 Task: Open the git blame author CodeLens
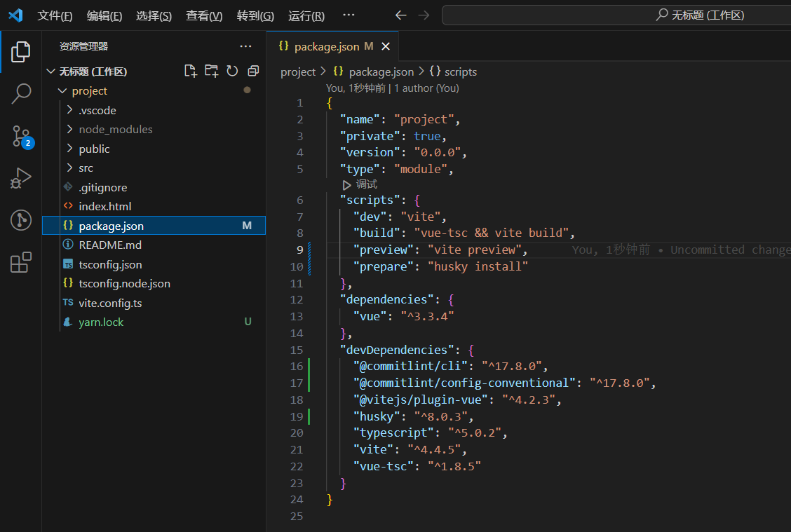(x=393, y=88)
